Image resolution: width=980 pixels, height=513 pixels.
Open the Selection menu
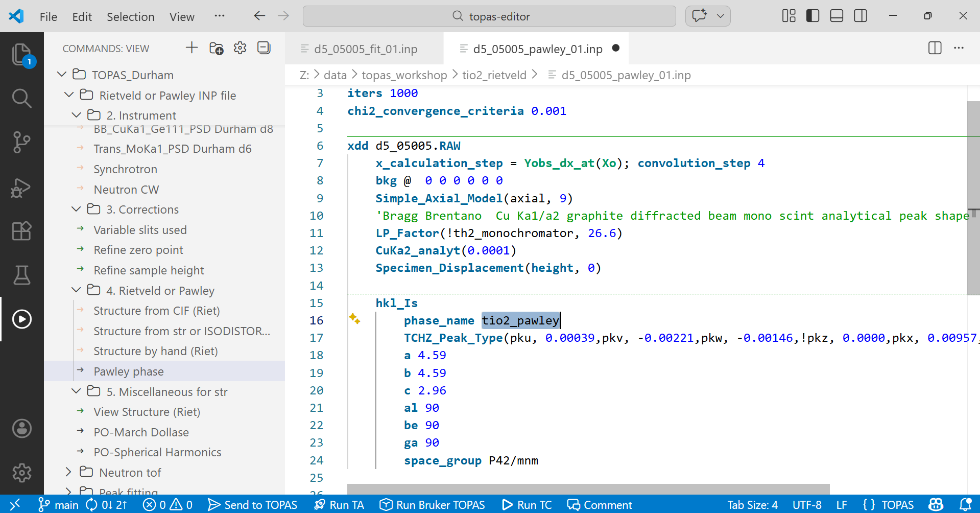[130, 17]
